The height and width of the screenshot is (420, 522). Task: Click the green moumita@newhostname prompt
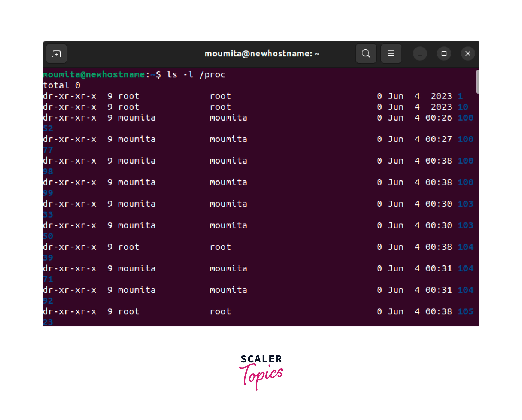point(94,75)
